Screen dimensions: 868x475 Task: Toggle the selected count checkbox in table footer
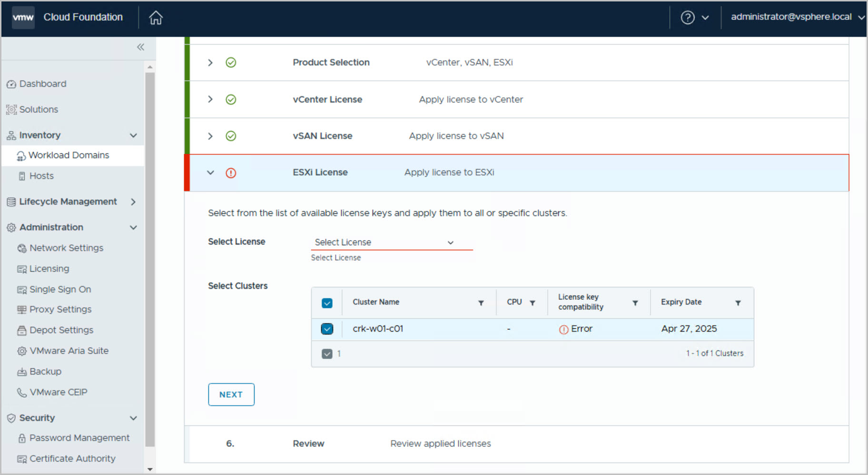[x=327, y=354]
